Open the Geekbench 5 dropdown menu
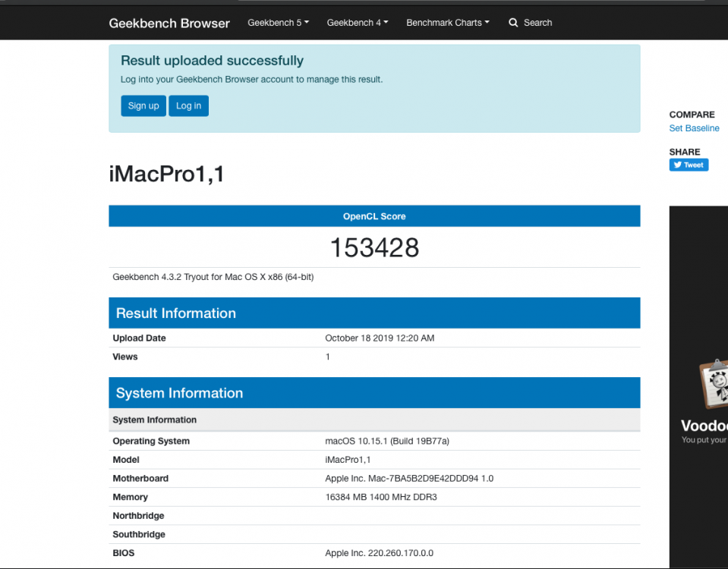728x569 pixels. 278,23
